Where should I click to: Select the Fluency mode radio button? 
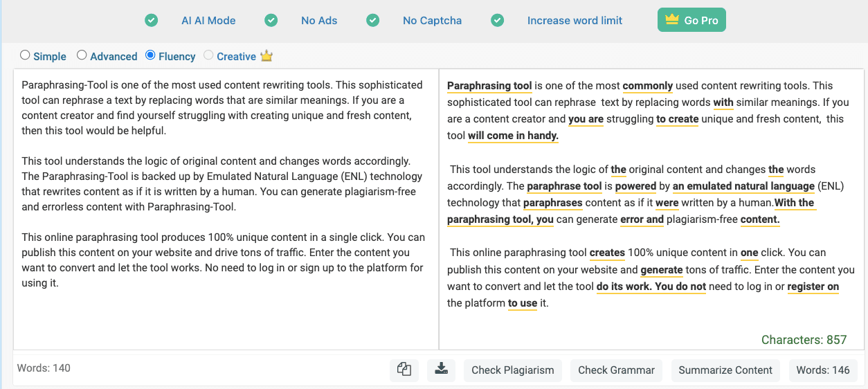point(150,55)
